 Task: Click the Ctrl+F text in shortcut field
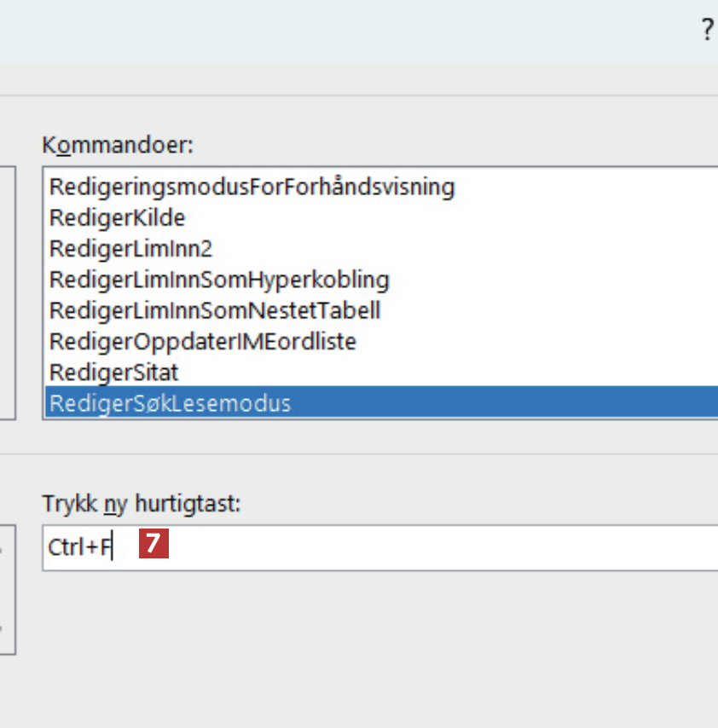pos(79,547)
